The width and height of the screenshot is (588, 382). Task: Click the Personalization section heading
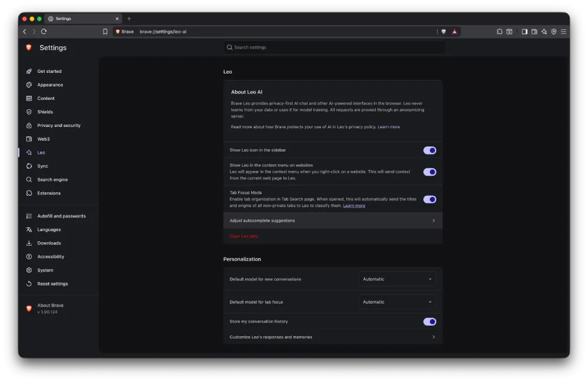(x=242, y=259)
